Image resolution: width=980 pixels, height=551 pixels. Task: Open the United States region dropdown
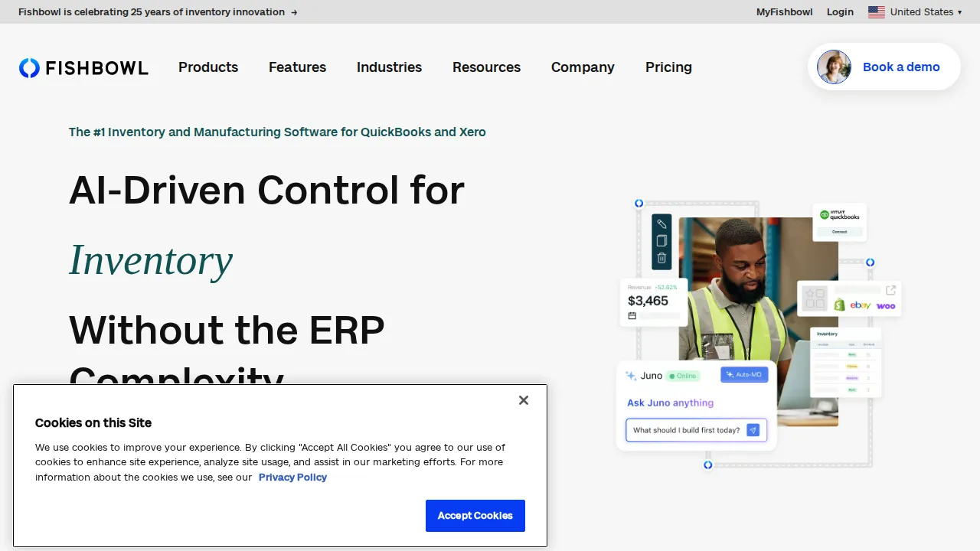(x=916, y=12)
